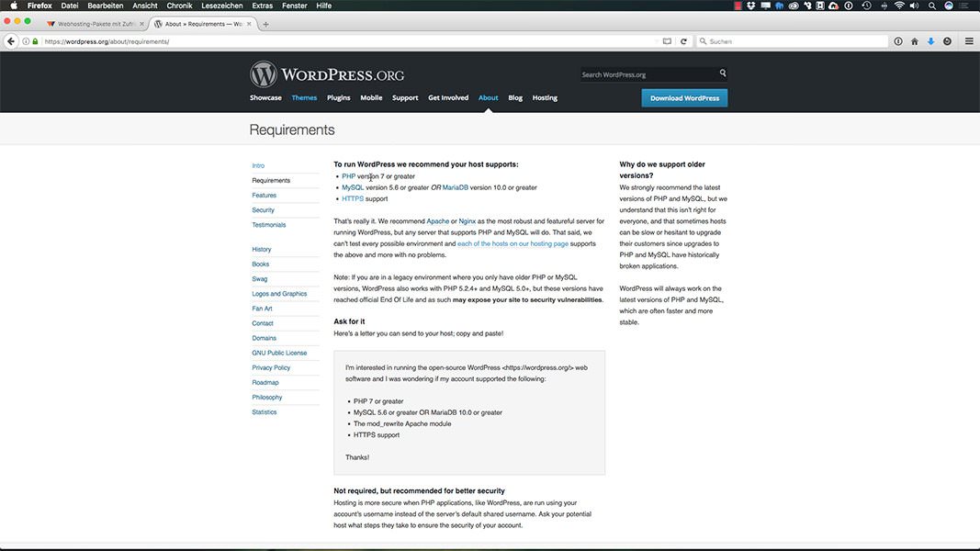
Task: Open the Firefox application menu
Action: (x=39, y=6)
